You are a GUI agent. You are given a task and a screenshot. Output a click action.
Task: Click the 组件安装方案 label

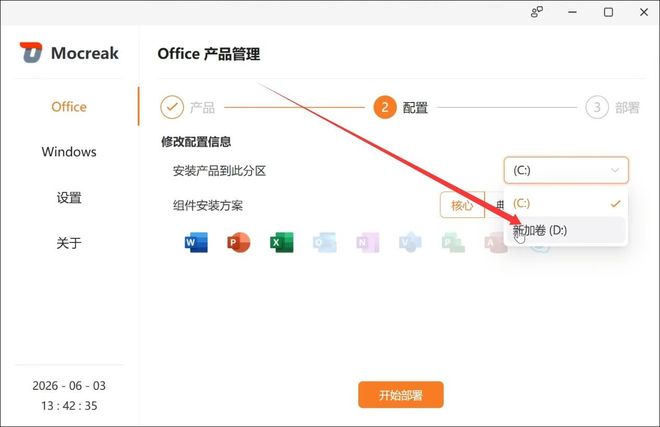[x=208, y=205]
